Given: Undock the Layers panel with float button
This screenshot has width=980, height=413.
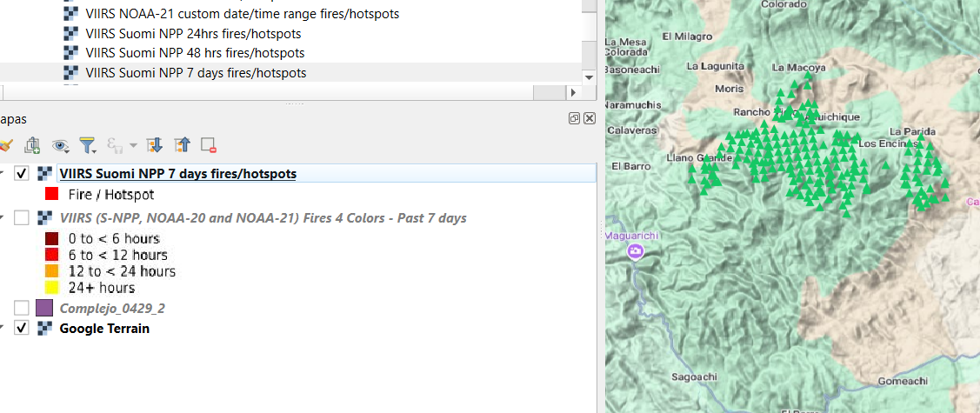Looking at the screenshot, I should tap(575, 118).
